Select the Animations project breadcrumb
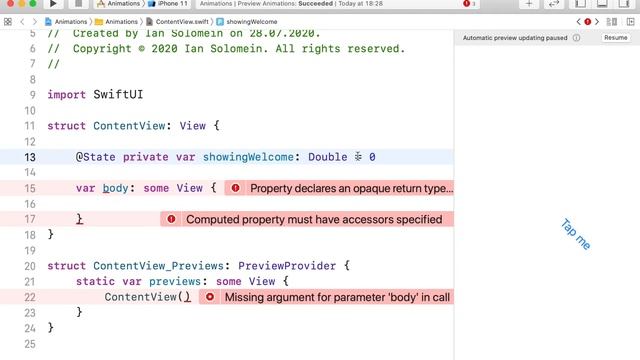Screen dimensions: 640x360 pos(66,22)
